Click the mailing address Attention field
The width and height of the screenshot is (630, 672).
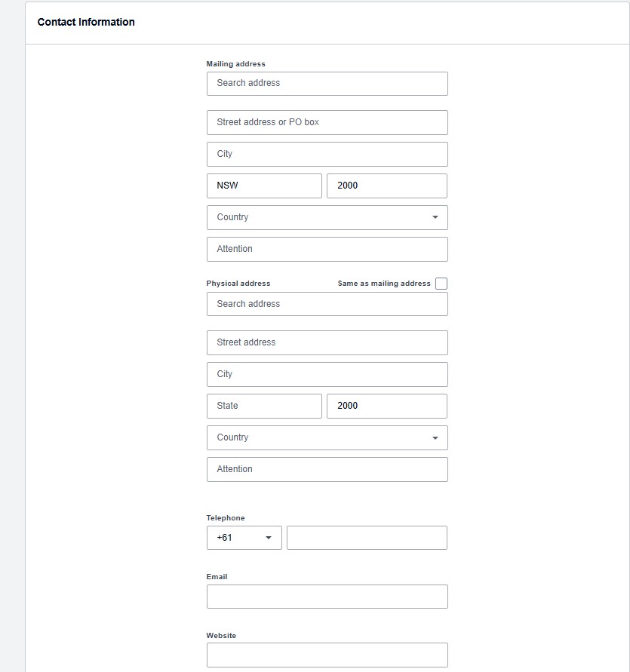327,249
